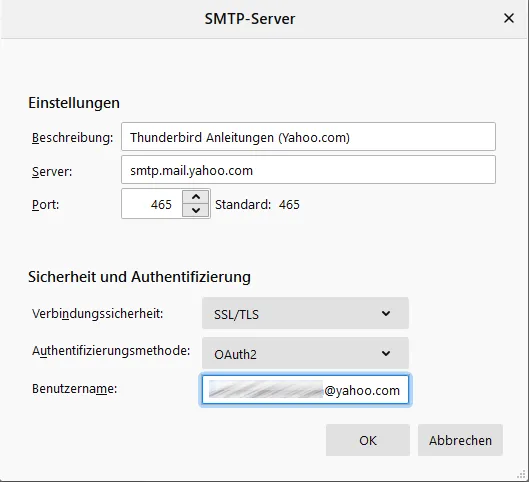Click the port increase arrow
This screenshot has width=529, height=482.
196,197
